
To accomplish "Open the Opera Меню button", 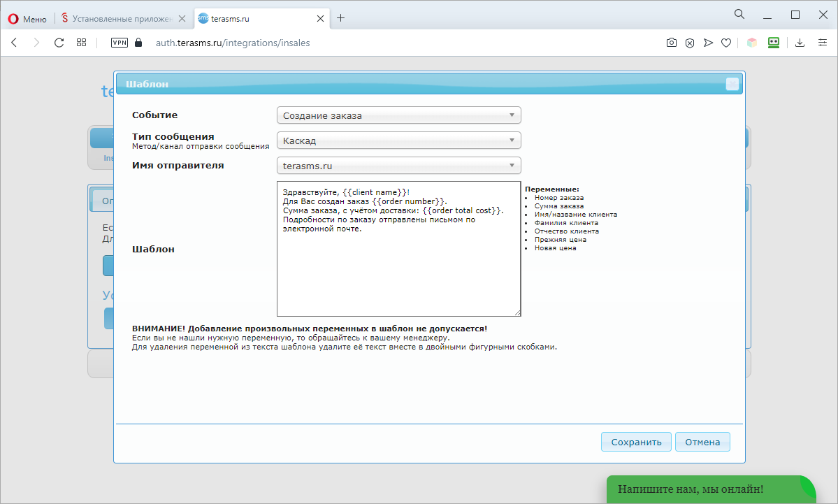I will click(x=27, y=18).
